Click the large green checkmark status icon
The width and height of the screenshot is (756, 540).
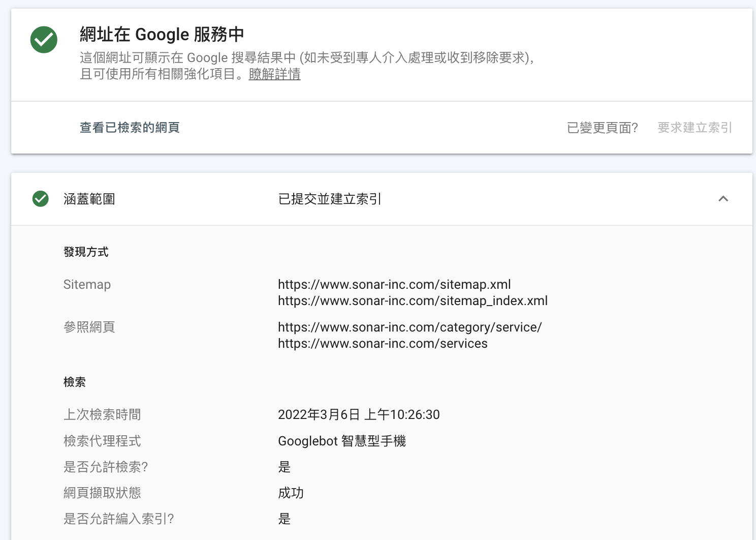(x=44, y=40)
